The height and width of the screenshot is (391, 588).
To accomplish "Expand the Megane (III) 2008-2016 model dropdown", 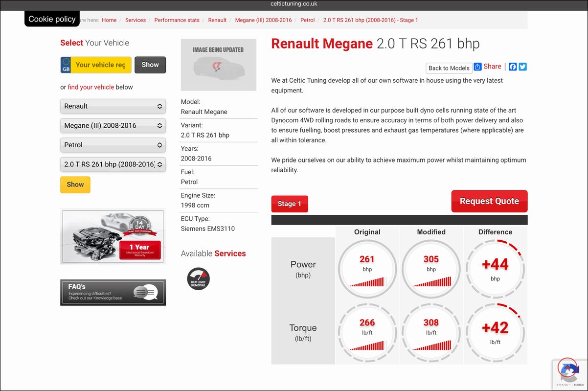I will pyautogui.click(x=113, y=126).
